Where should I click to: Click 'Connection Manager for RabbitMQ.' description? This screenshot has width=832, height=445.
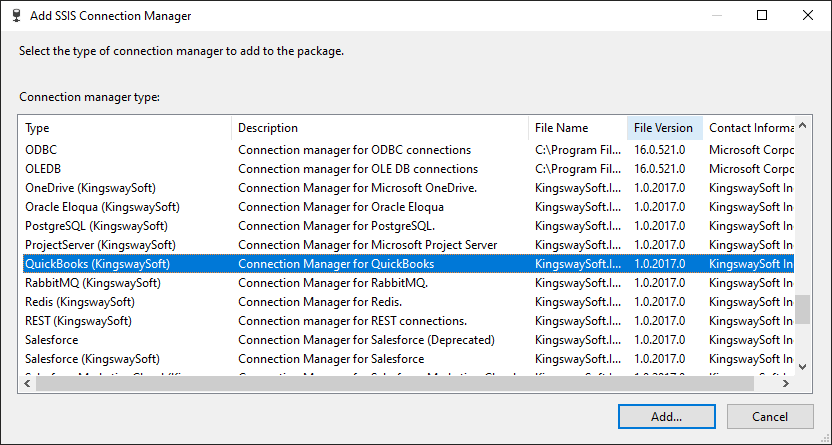coord(333,283)
